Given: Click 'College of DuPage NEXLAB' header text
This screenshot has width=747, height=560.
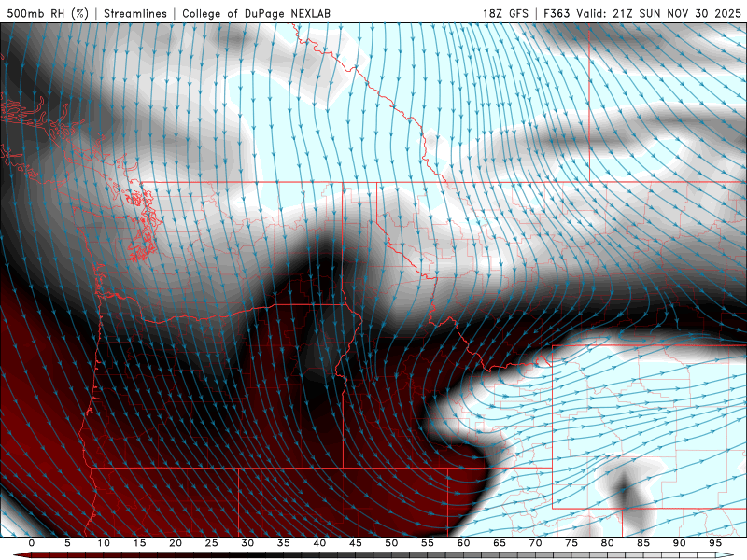Looking at the screenshot, I should 256,13.
